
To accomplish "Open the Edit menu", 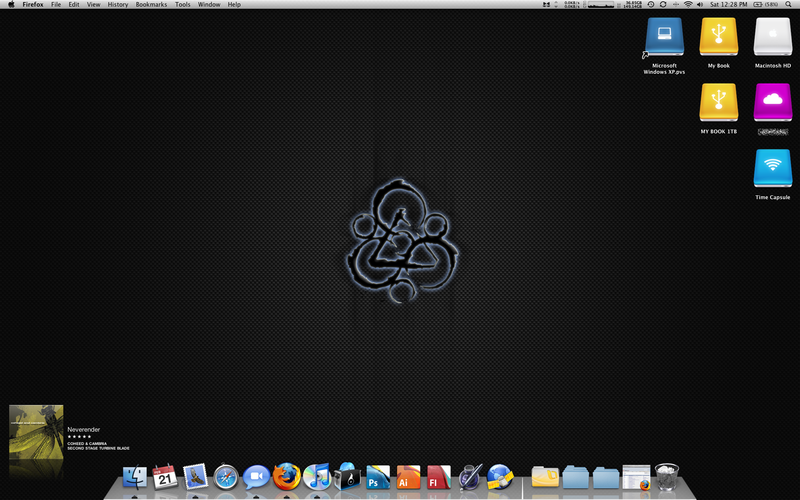I will click(x=74, y=4).
